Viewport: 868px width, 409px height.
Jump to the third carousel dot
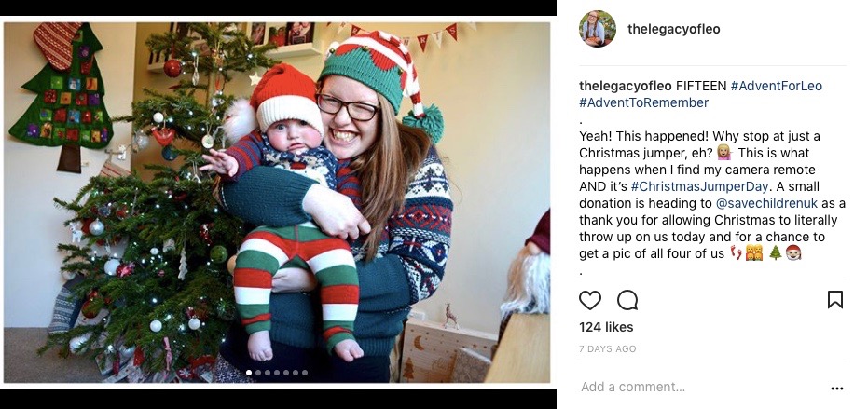[x=267, y=373]
